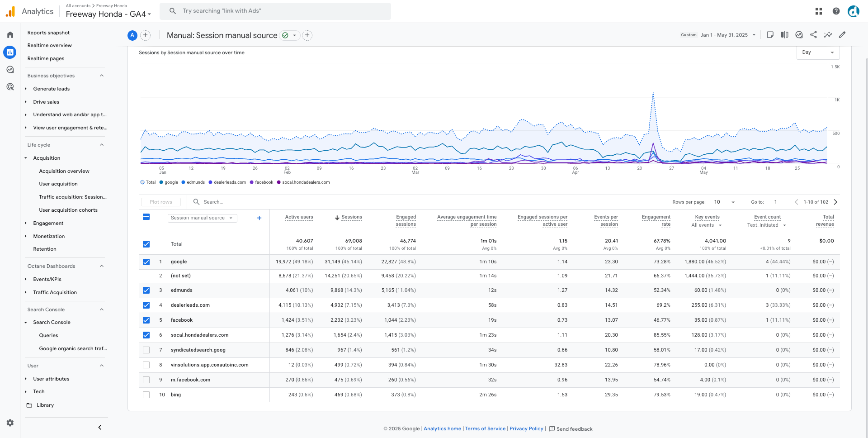Open the Session manual source dimension dropdown
Image resolution: width=868 pixels, height=438 pixels.
202,218
